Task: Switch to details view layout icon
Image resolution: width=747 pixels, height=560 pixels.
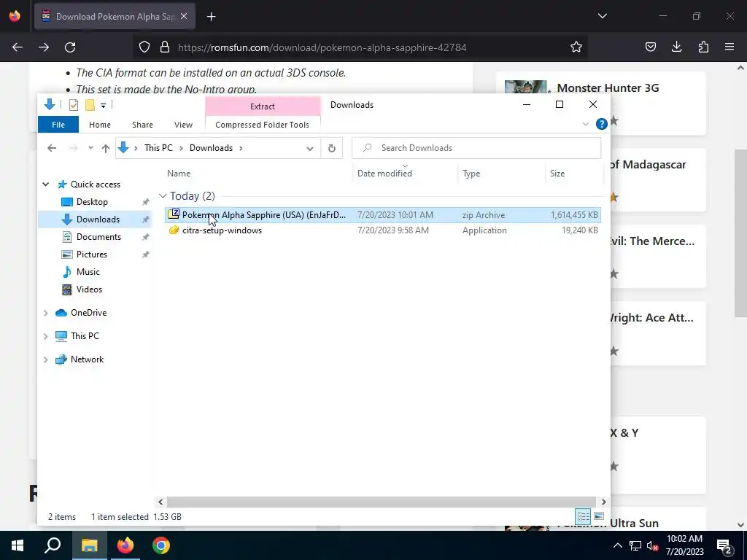Action: pyautogui.click(x=583, y=516)
